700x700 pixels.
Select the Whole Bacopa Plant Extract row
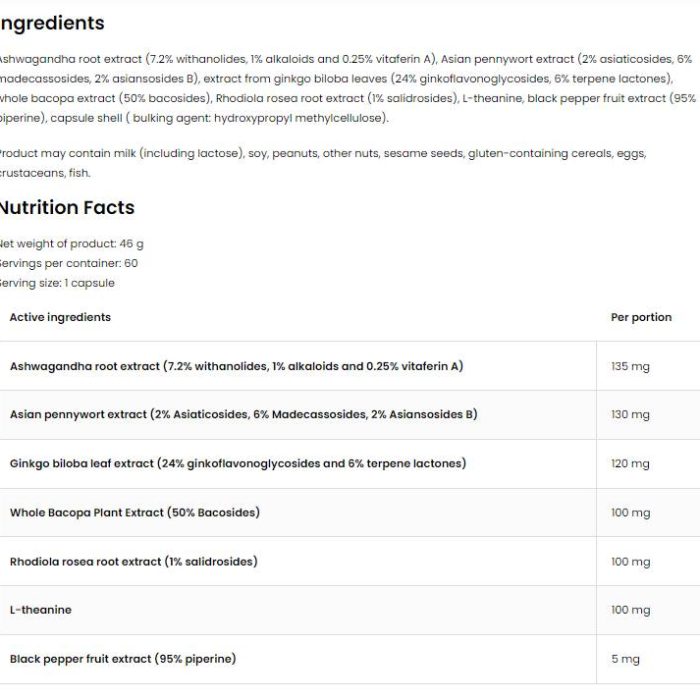coord(350,513)
